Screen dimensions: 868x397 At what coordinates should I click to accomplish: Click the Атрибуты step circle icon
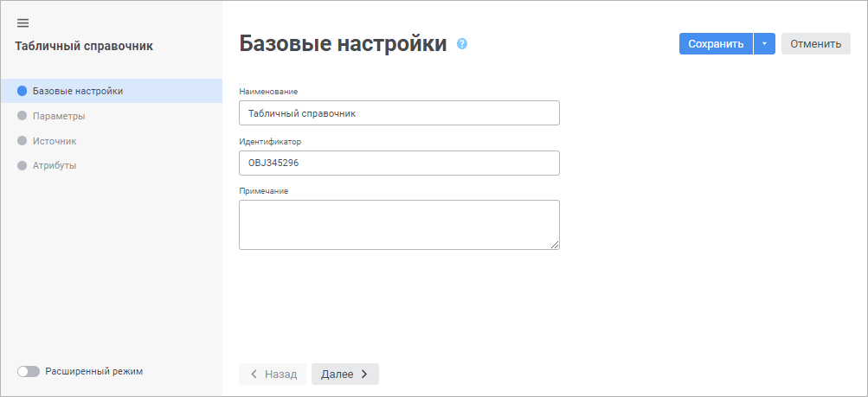pos(23,165)
